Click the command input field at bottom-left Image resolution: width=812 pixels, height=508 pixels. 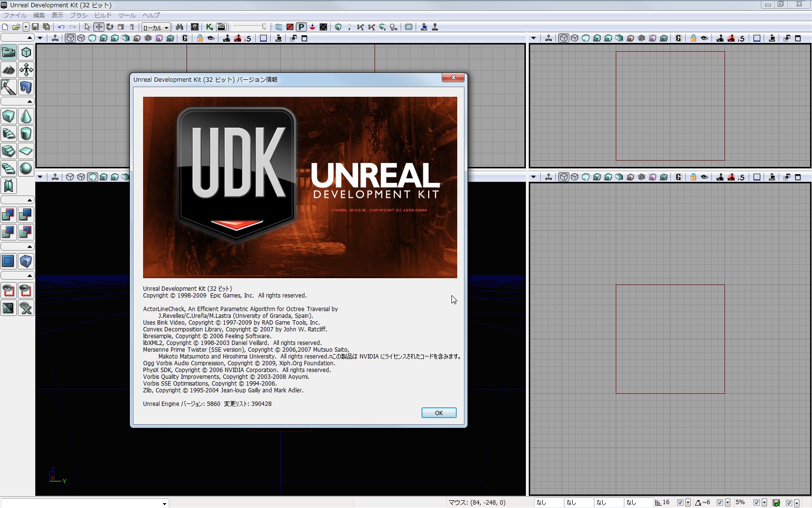coord(82,503)
